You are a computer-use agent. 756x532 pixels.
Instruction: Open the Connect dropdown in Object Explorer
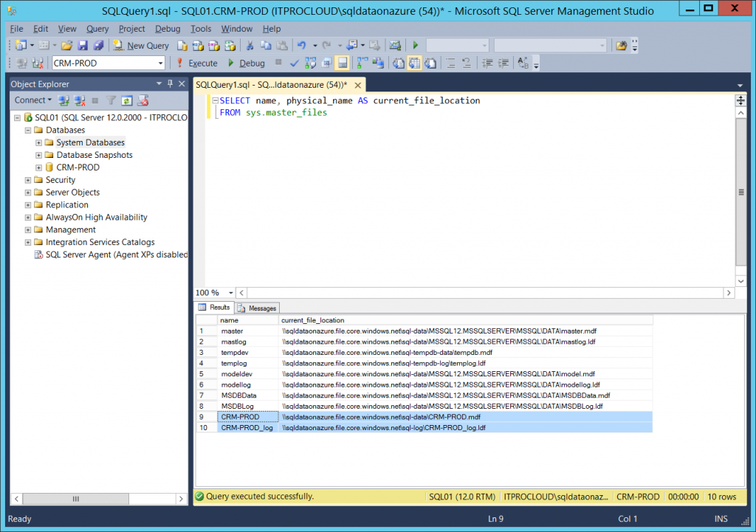[32, 100]
